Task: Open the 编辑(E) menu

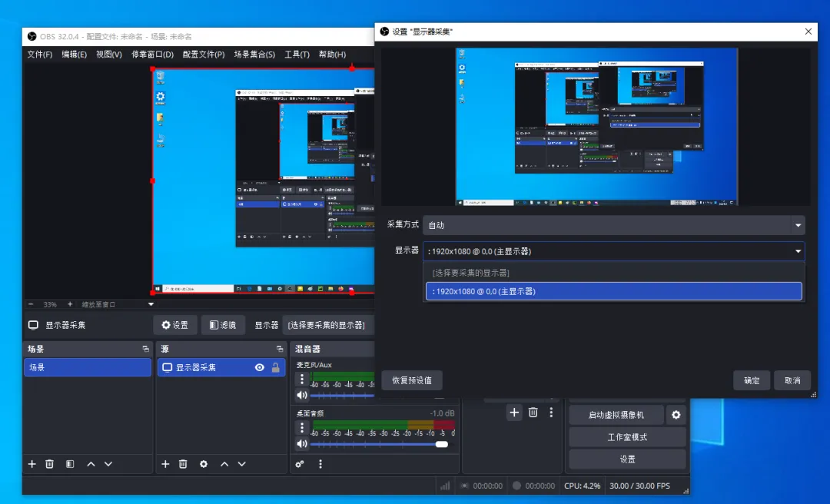Action: point(74,54)
